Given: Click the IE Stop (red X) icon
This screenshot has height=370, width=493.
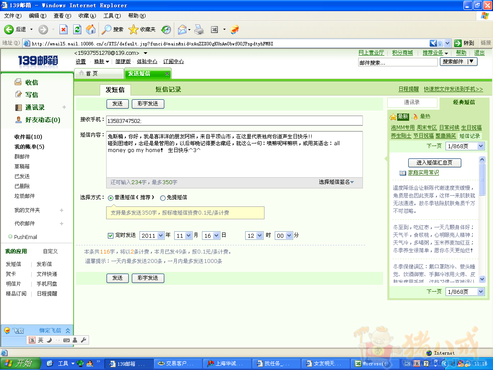Looking at the screenshot, I should (63, 30).
